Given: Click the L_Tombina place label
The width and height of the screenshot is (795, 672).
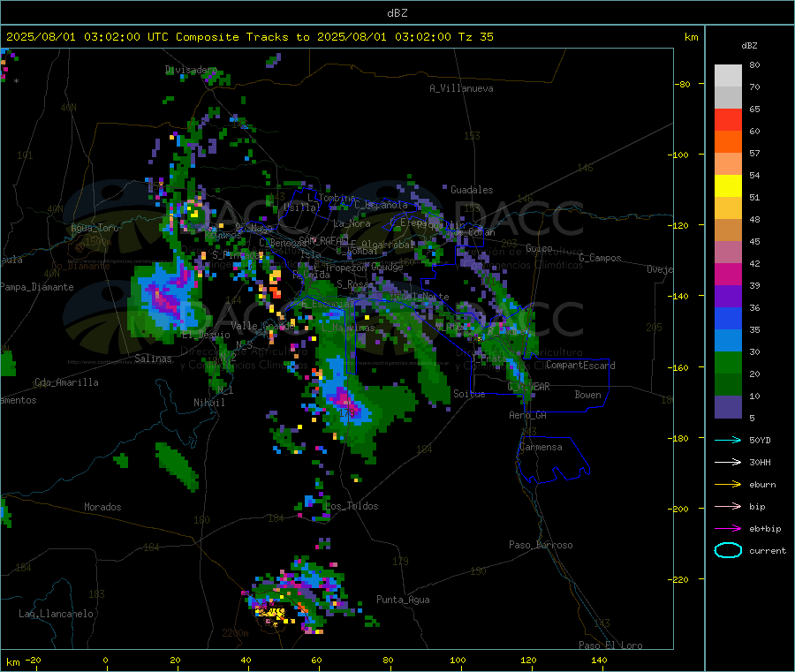Looking at the screenshot, I should tap(331, 198).
